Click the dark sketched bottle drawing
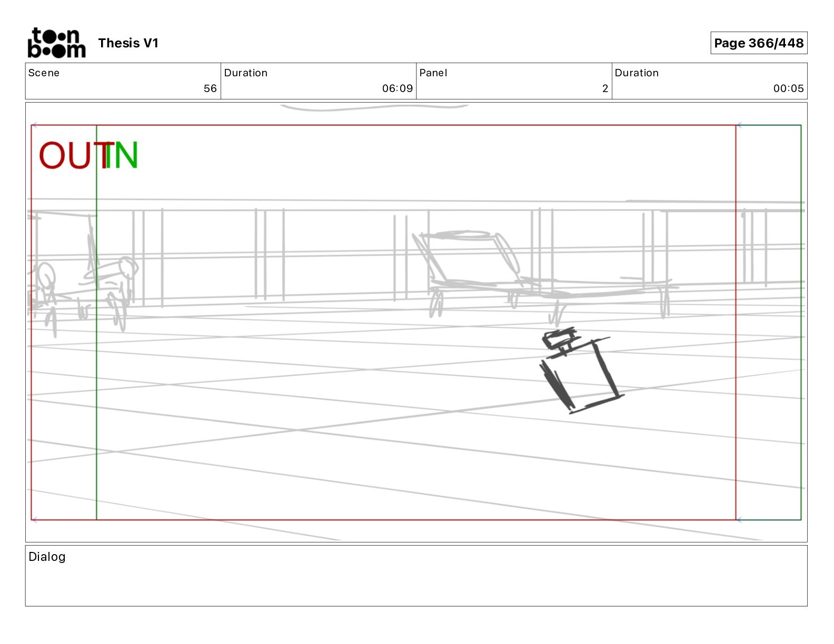The image size is (834, 644). click(x=581, y=370)
